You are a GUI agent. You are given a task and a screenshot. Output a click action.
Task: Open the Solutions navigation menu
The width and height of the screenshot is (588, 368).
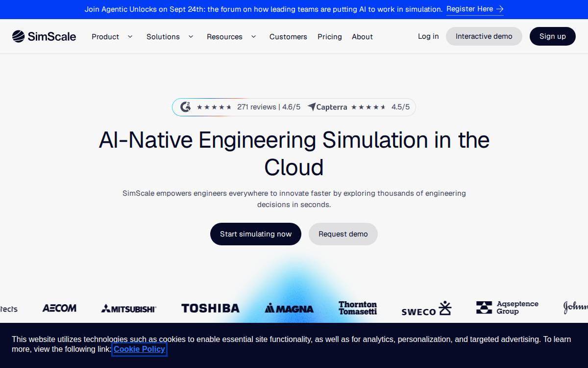click(x=163, y=37)
